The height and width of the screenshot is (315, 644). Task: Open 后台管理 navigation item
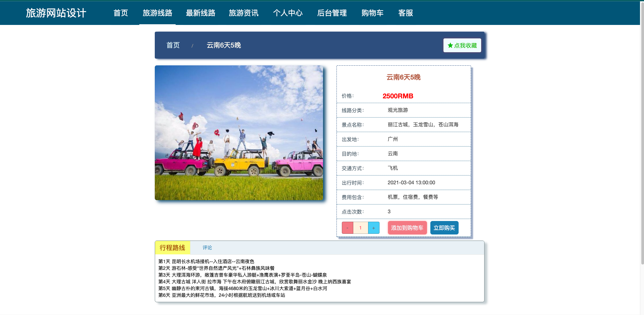click(332, 13)
